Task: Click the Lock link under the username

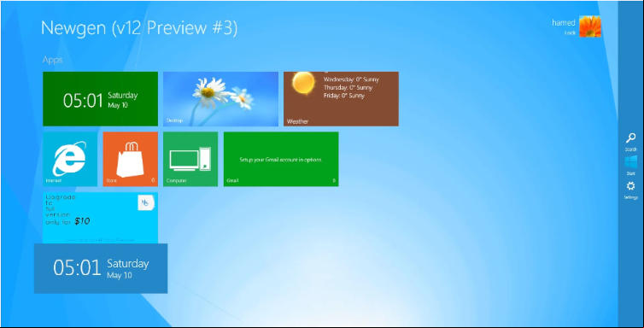Action: point(570,32)
